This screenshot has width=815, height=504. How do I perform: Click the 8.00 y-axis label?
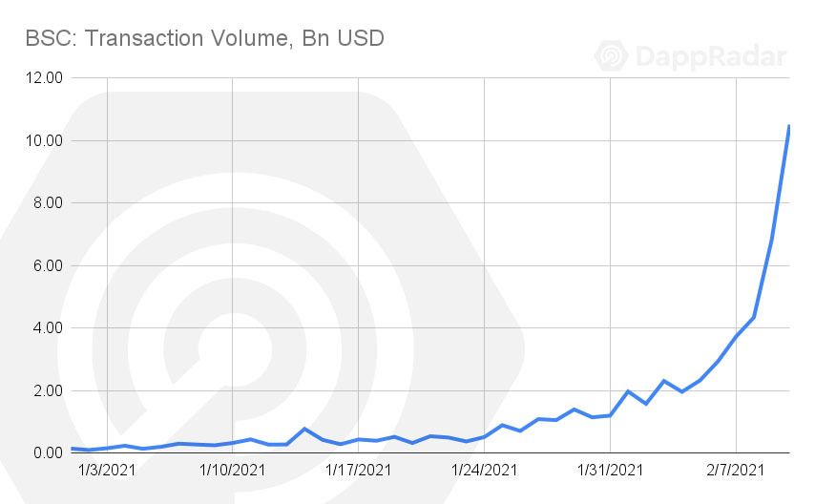pos(46,203)
